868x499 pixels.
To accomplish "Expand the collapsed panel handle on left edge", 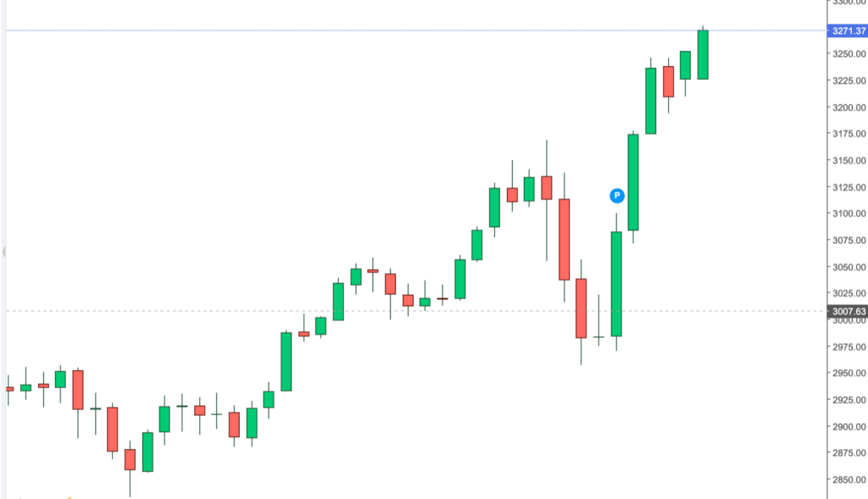I will tap(3, 251).
